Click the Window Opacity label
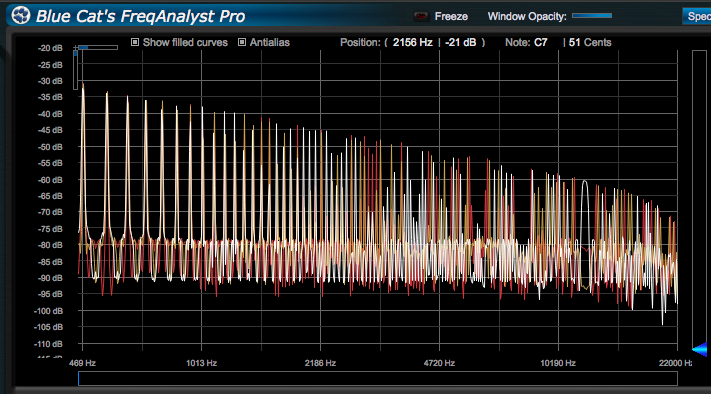This screenshot has width=711, height=394. pos(527,16)
